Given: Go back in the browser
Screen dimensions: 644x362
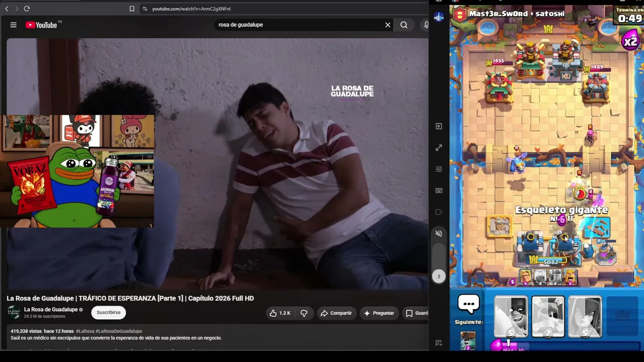Looking at the screenshot, I should (x=7, y=9).
